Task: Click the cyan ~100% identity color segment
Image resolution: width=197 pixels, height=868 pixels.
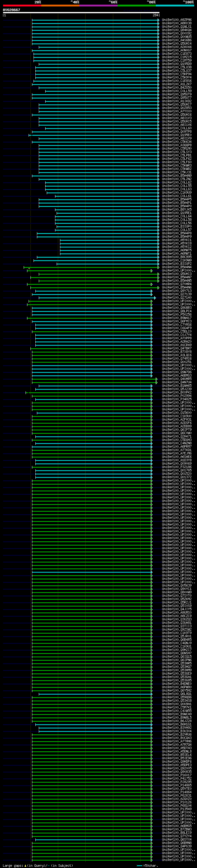Action: (175, 6)
